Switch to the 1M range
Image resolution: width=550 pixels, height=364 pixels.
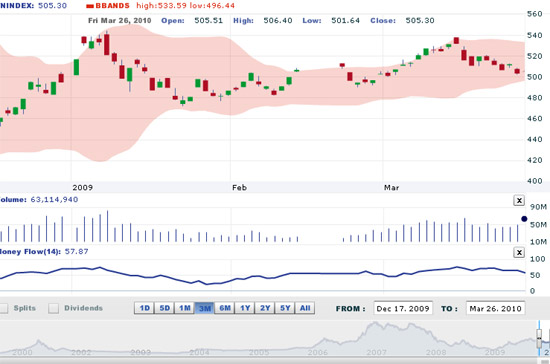[x=185, y=308]
